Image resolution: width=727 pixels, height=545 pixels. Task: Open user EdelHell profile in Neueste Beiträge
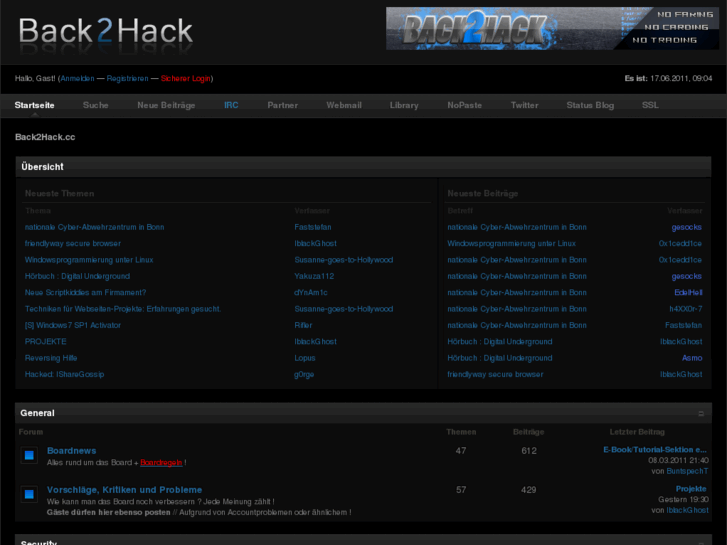[x=688, y=293]
